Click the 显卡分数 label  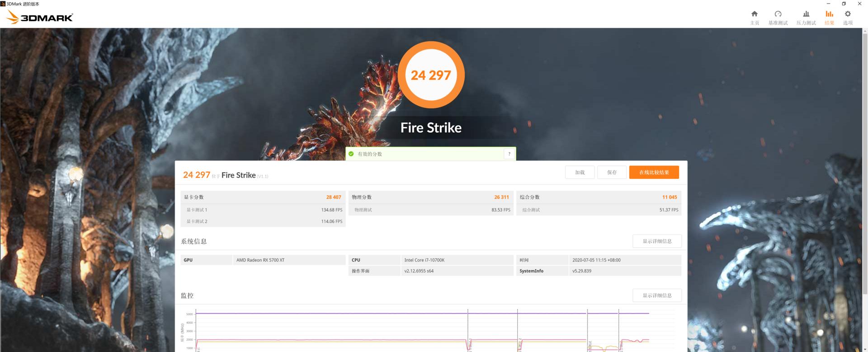[x=193, y=197]
